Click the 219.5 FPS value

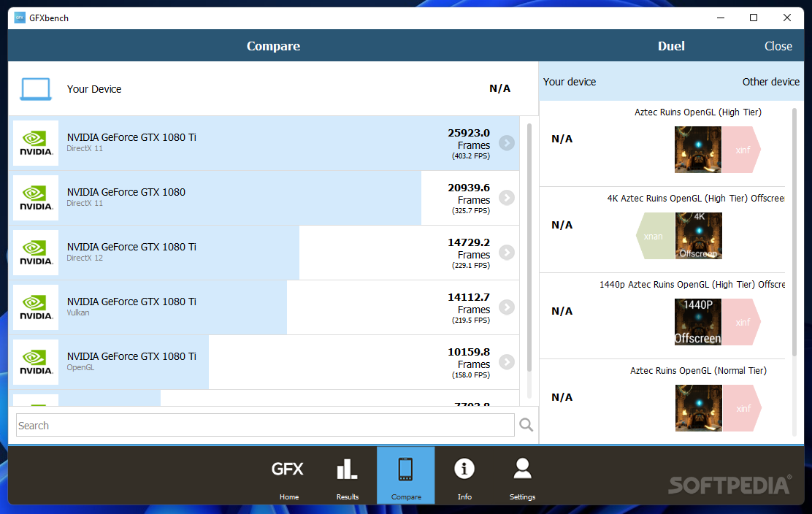click(471, 321)
